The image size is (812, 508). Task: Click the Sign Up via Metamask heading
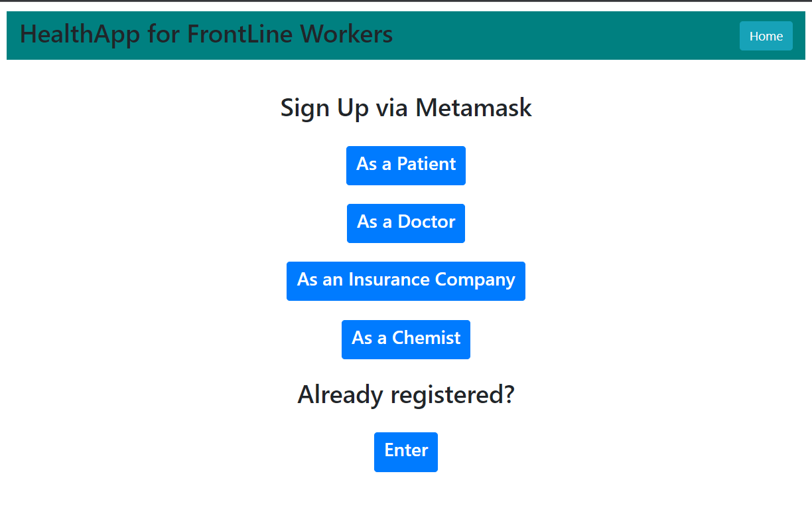(x=406, y=108)
